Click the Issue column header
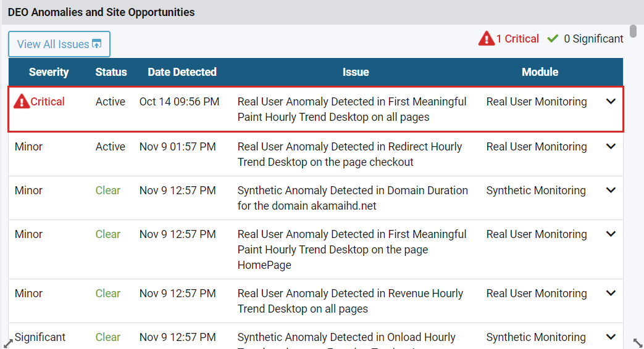644x349 pixels. [x=356, y=72]
